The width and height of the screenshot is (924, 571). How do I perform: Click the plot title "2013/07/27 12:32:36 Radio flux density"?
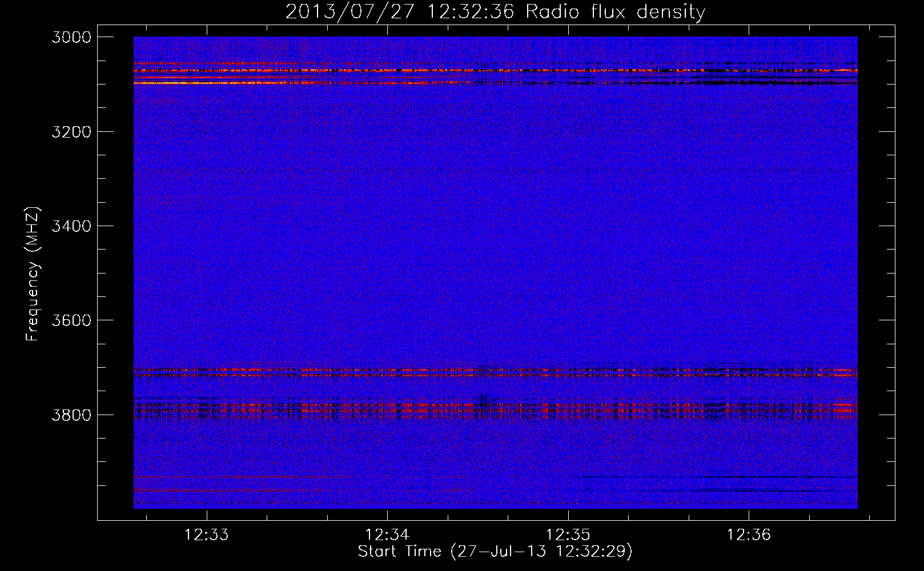(x=495, y=11)
